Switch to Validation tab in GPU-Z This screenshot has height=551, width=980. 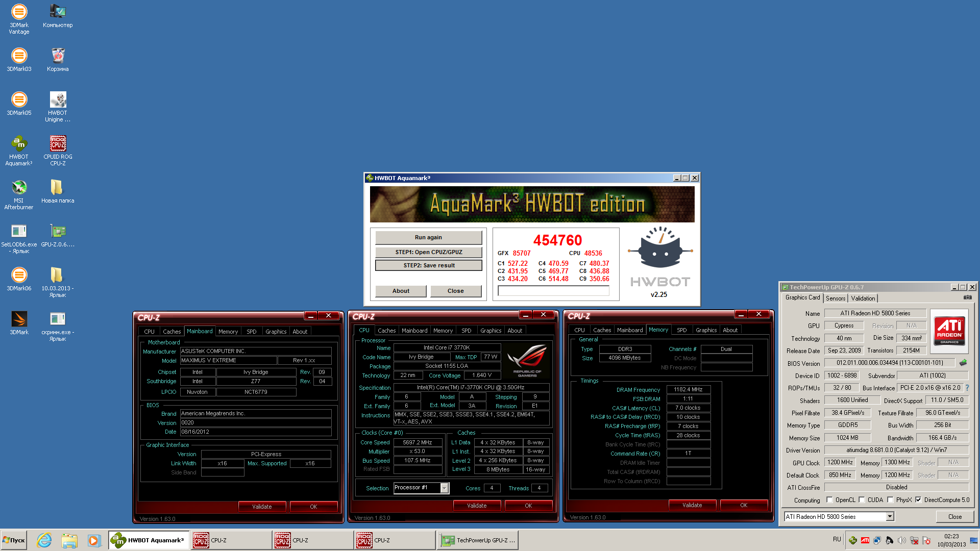click(863, 298)
